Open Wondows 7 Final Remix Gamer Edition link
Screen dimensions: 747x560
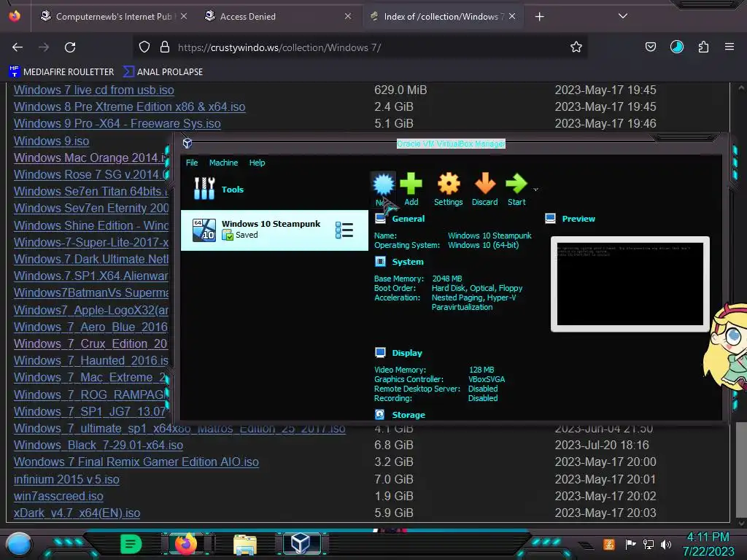pos(136,462)
